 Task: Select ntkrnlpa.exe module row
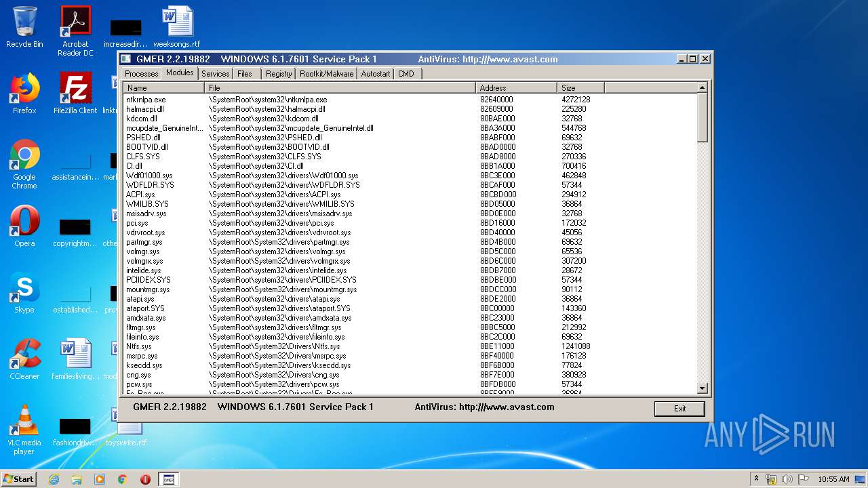[411, 100]
